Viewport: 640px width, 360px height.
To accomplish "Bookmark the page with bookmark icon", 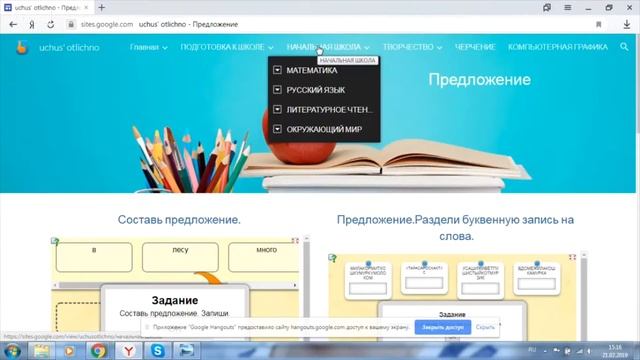I will tap(599, 24).
